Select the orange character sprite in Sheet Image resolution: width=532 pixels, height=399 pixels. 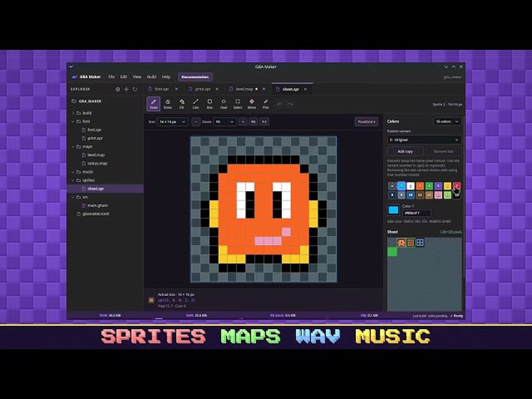[401, 243]
